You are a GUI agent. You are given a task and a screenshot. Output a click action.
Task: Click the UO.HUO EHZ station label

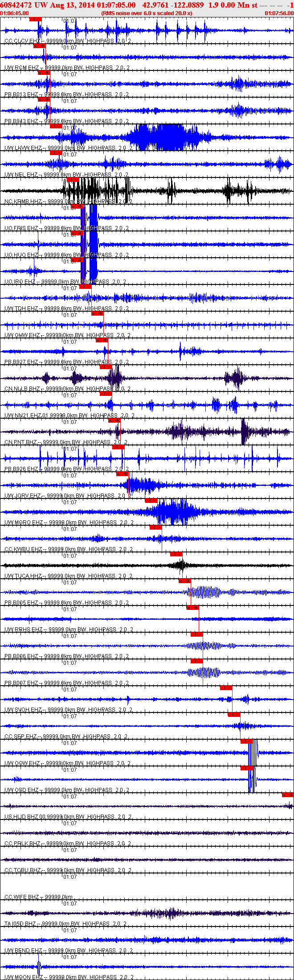pyautogui.click(x=21, y=255)
